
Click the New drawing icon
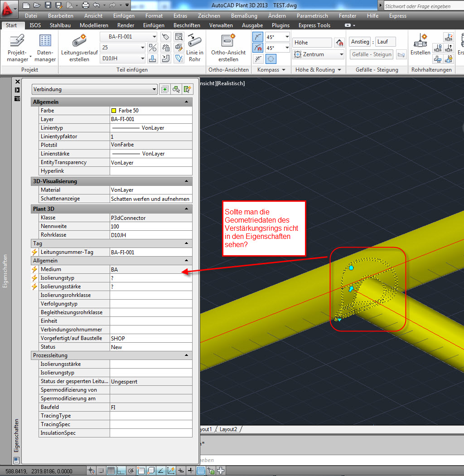pos(26,5)
